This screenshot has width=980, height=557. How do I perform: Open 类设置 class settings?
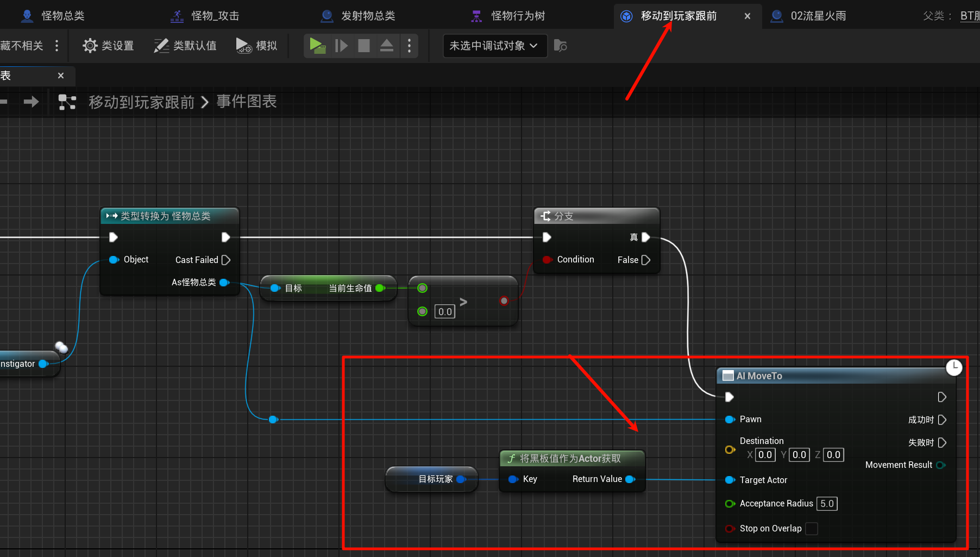[108, 46]
